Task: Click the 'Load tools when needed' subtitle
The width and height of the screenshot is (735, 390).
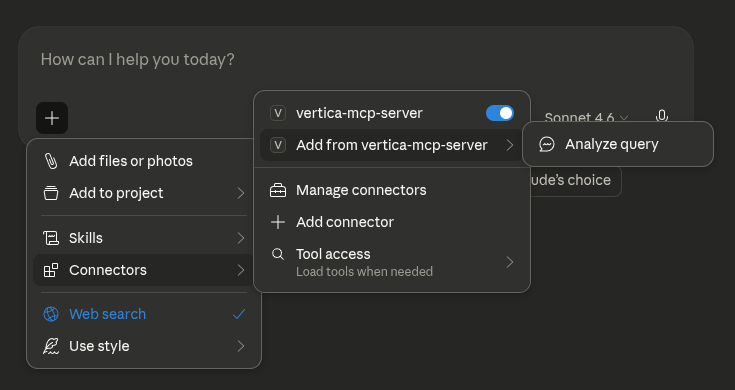Action: coord(364,271)
